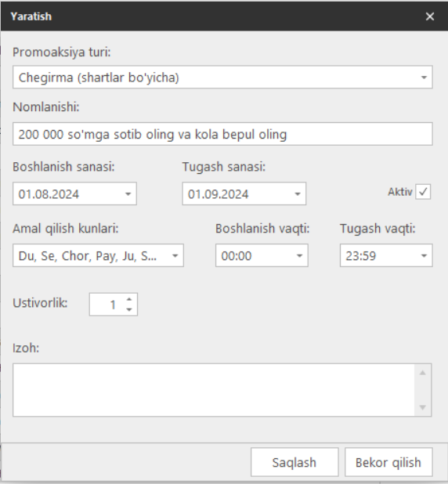Click into the Nomlanishi text field
Image resolution: width=448 pixels, height=484 pixels.
pyautogui.click(x=222, y=134)
